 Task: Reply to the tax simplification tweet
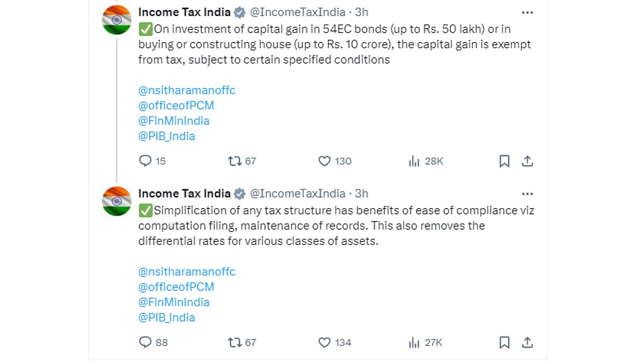point(145,342)
